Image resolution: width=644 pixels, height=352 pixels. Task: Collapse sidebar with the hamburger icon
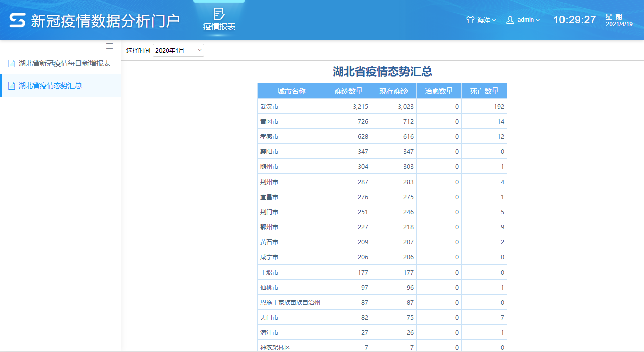pos(109,46)
